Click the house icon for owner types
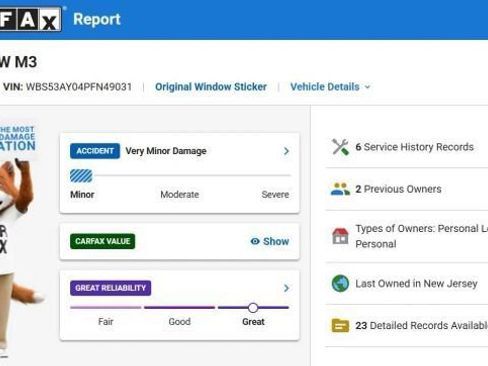The image size is (488, 366). click(x=340, y=236)
